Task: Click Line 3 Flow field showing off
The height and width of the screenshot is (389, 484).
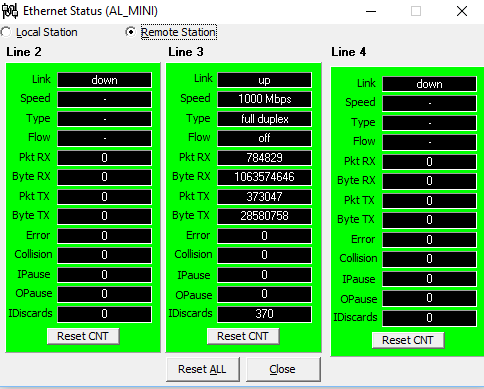Action: pos(265,138)
